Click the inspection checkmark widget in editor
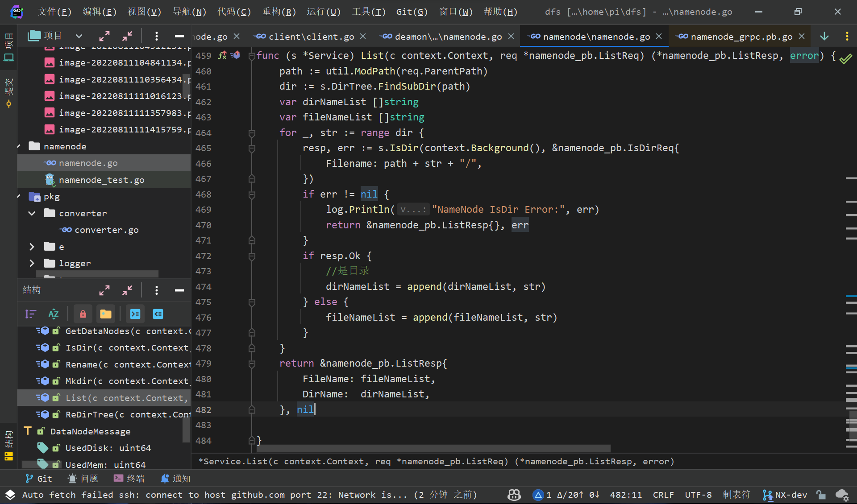 [845, 58]
